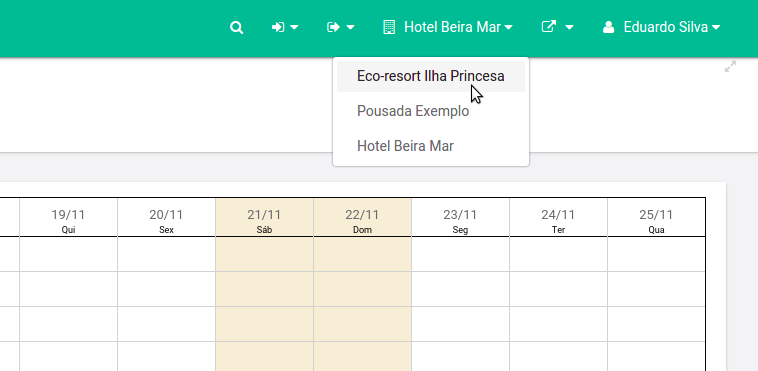The height and width of the screenshot is (371, 758).
Task: Expand the Hotel Beira Mar dropdown caret
Action: click(509, 28)
